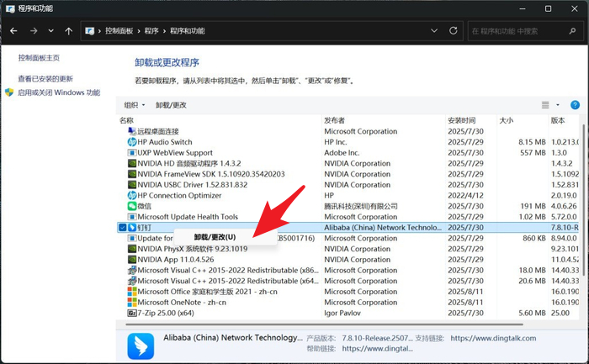Select UXP WebView Support name

[x=175, y=153]
